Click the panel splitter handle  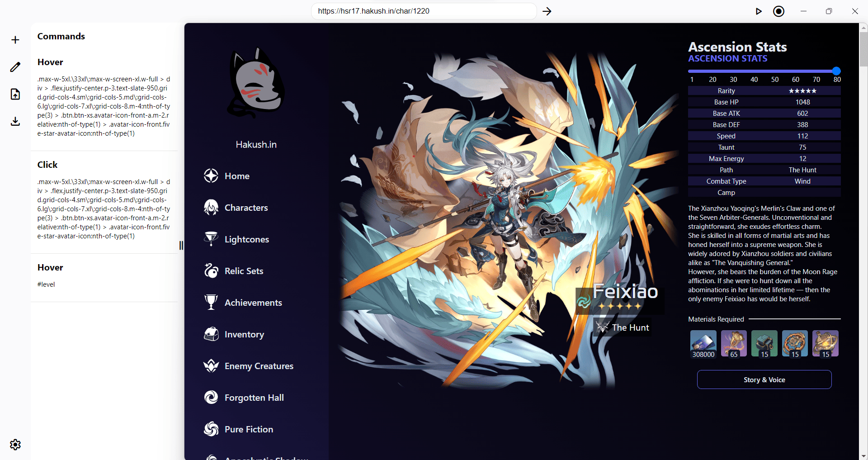(181, 245)
